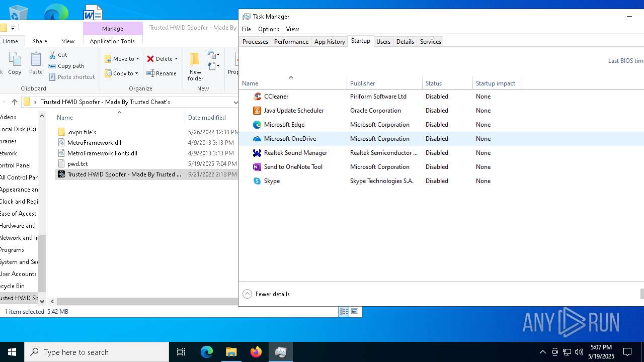Switch to the Processes tab
This screenshot has height=362, width=644.
(x=255, y=42)
